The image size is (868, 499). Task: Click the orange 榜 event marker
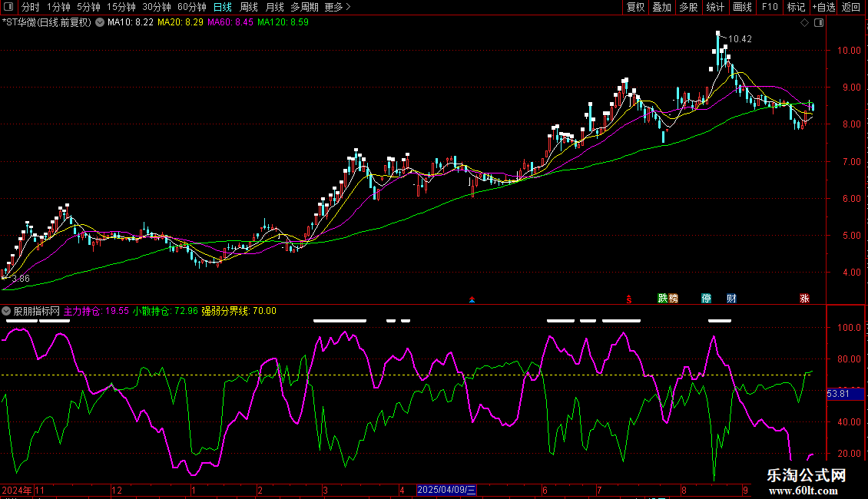click(x=674, y=298)
